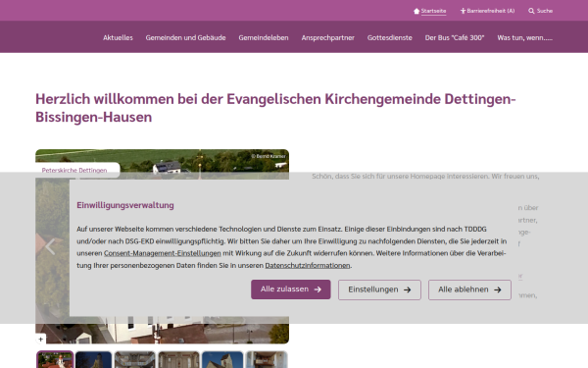Viewport: 588px width, 368px height.
Task: Select first church gallery thumbnail
Action: click(x=55, y=360)
